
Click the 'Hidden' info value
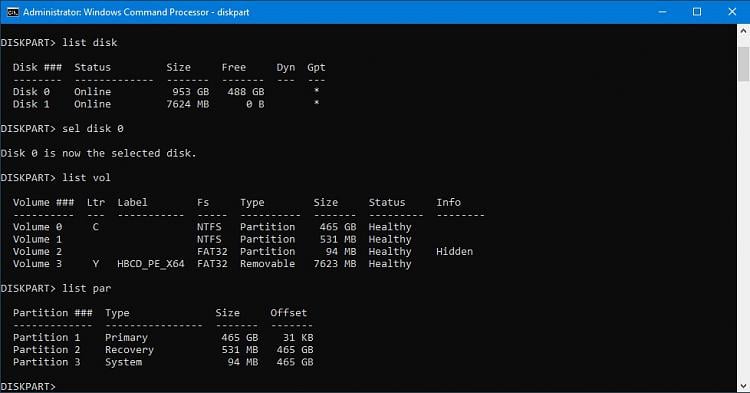coord(454,251)
